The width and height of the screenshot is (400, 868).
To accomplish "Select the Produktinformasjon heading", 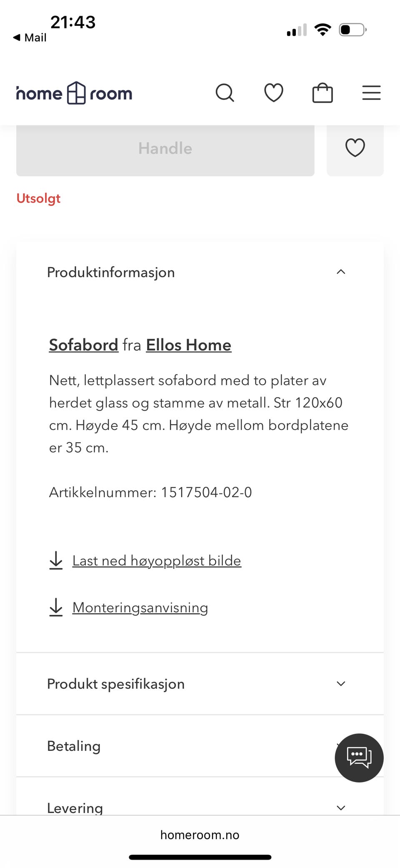I will [111, 272].
